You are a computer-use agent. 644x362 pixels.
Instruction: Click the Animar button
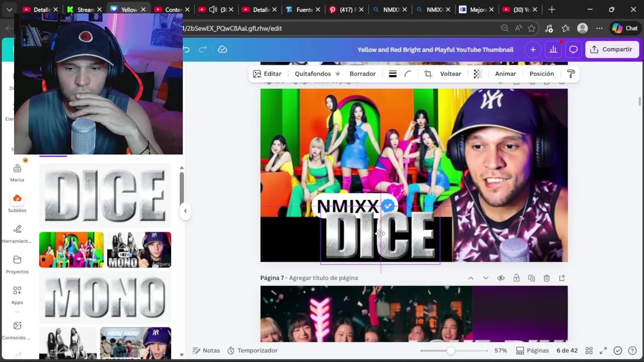[506, 74]
